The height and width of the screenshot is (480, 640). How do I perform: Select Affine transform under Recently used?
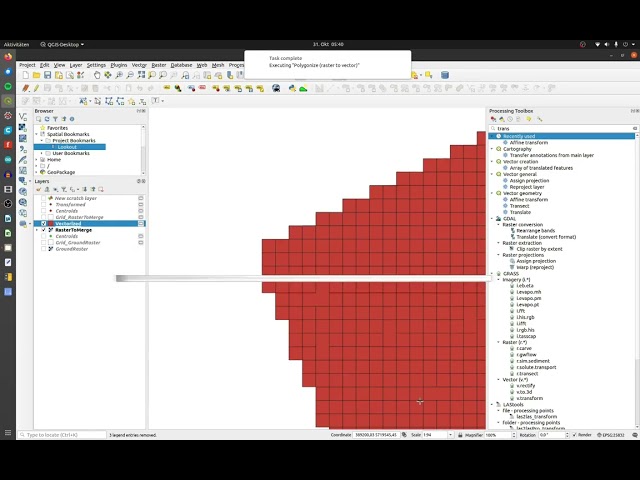coord(529,143)
